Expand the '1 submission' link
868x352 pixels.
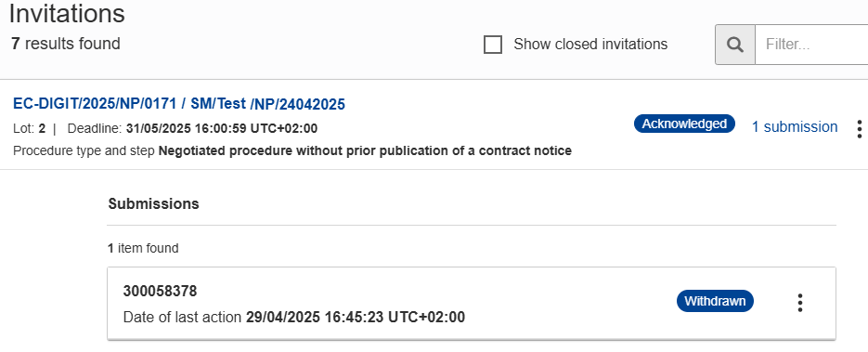click(795, 126)
